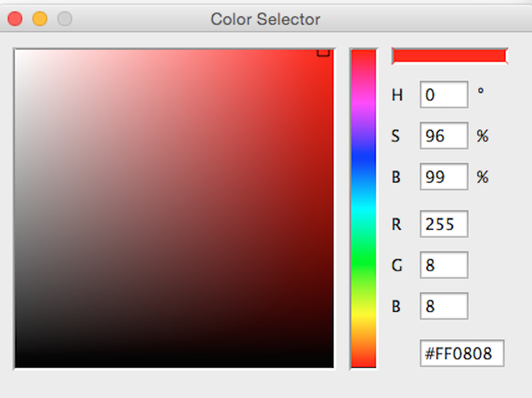Screen dimensions: 532x398
Task: Pick white in the color field's corner
Action: click(18, 53)
